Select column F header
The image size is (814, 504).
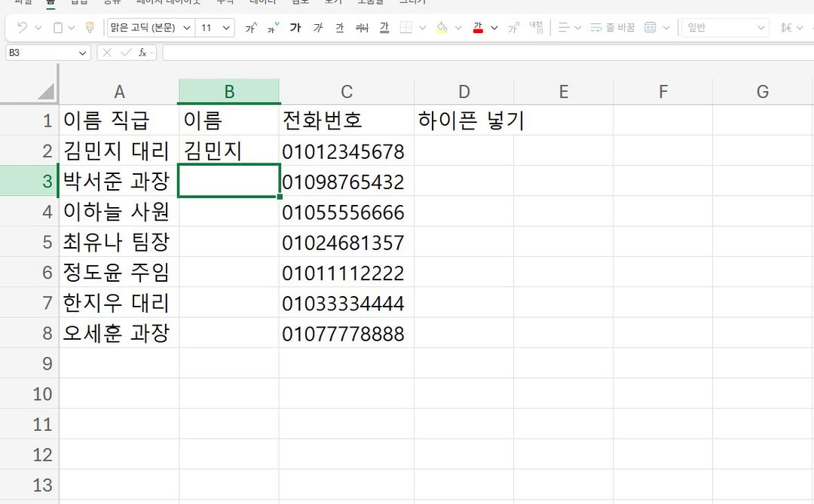coord(663,91)
